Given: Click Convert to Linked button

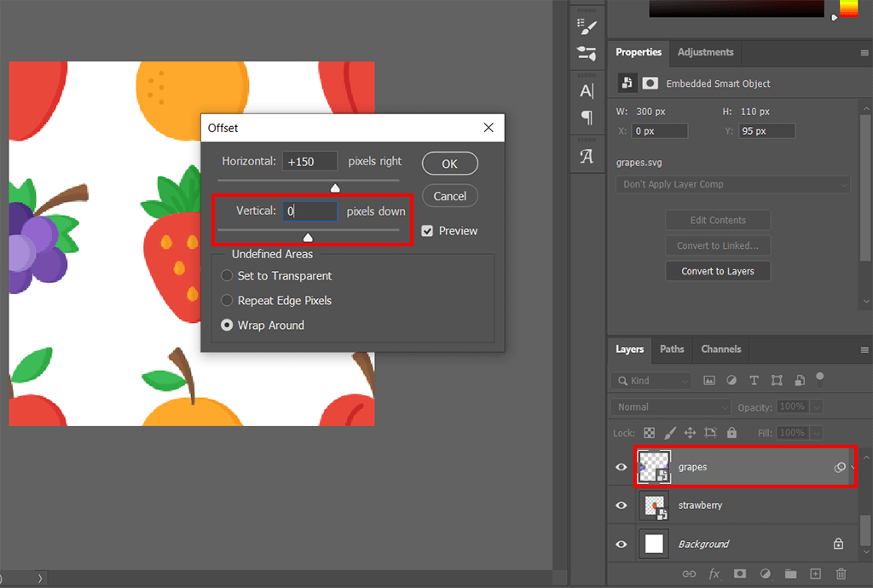Looking at the screenshot, I should tap(718, 245).
